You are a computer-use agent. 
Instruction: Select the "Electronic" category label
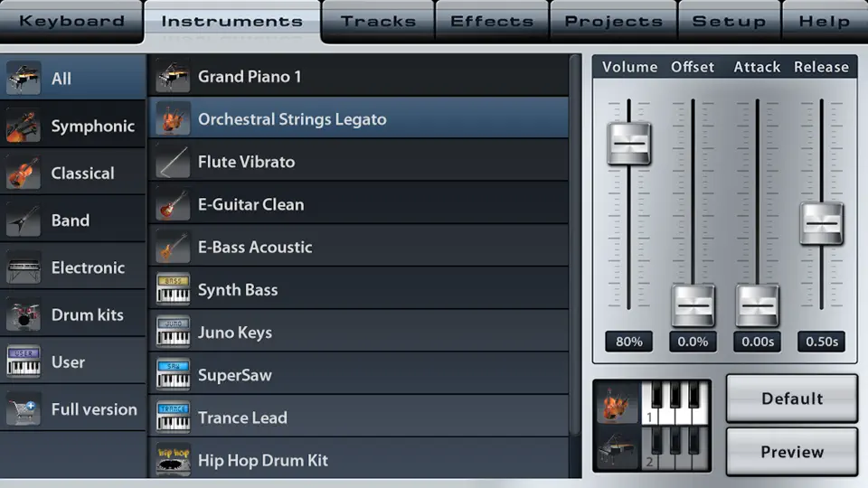click(88, 267)
